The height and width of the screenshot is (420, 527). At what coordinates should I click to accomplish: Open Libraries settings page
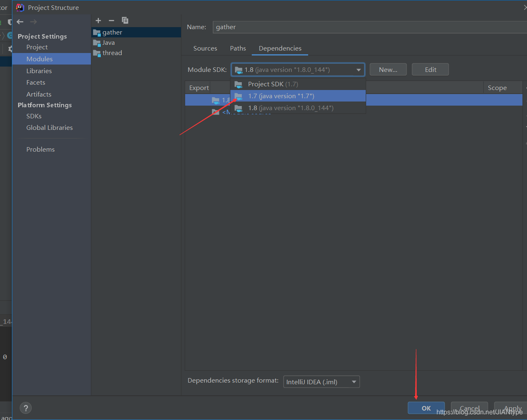pyautogui.click(x=39, y=71)
